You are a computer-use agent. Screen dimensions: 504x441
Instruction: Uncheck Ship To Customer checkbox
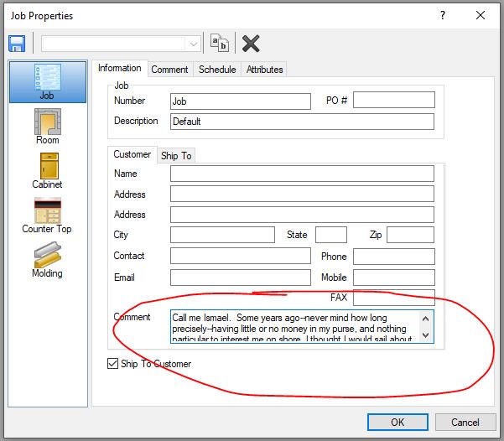[x=113, y=364]
